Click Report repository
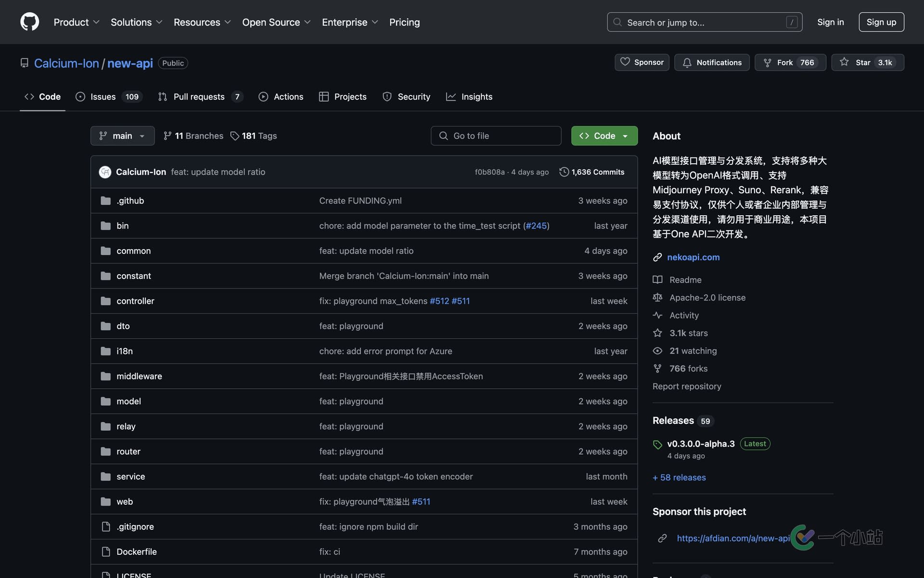Screen dimensions: 924x578 click(x=687, y=386)
